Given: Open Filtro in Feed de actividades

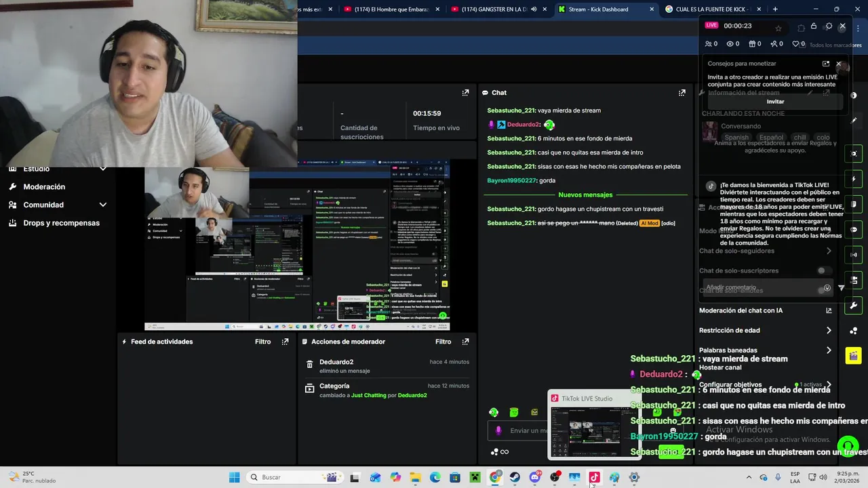Looking at the screenshot, I should (x=262, y=342).
